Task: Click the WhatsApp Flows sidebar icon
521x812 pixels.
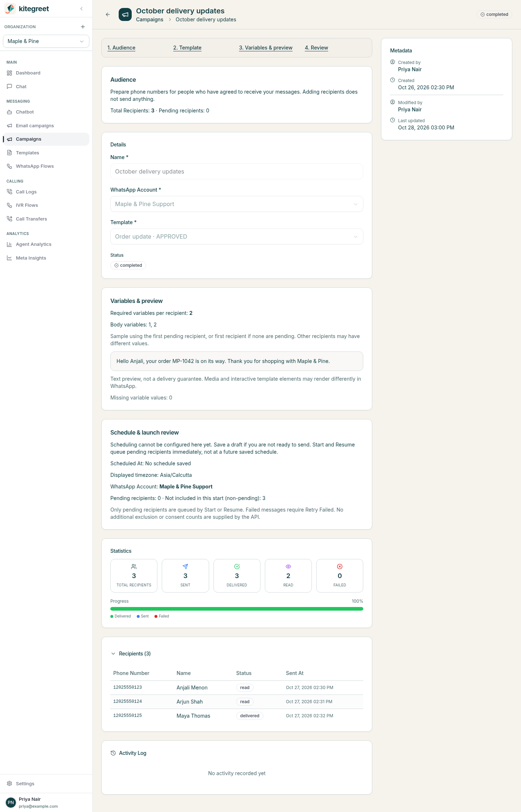Action: 9,166
